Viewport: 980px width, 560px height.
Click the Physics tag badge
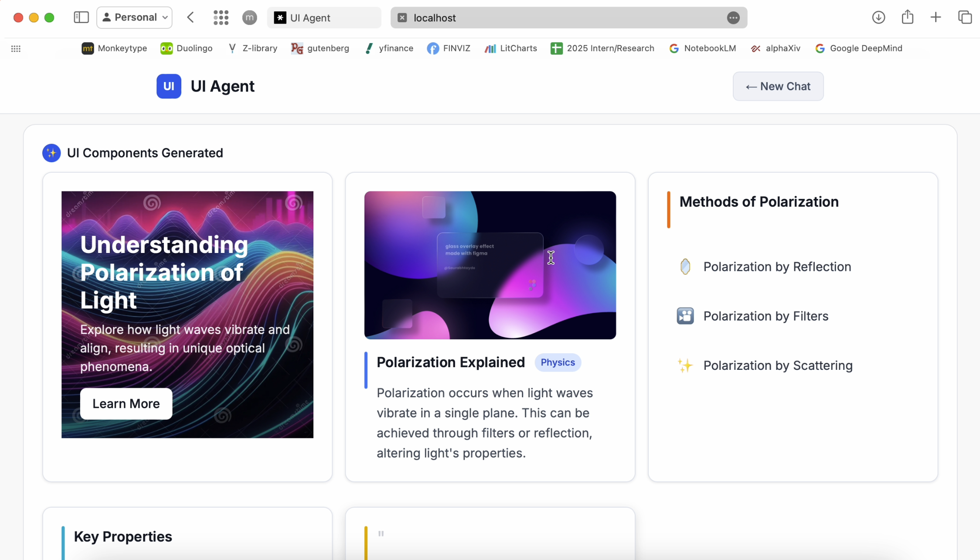558,362
